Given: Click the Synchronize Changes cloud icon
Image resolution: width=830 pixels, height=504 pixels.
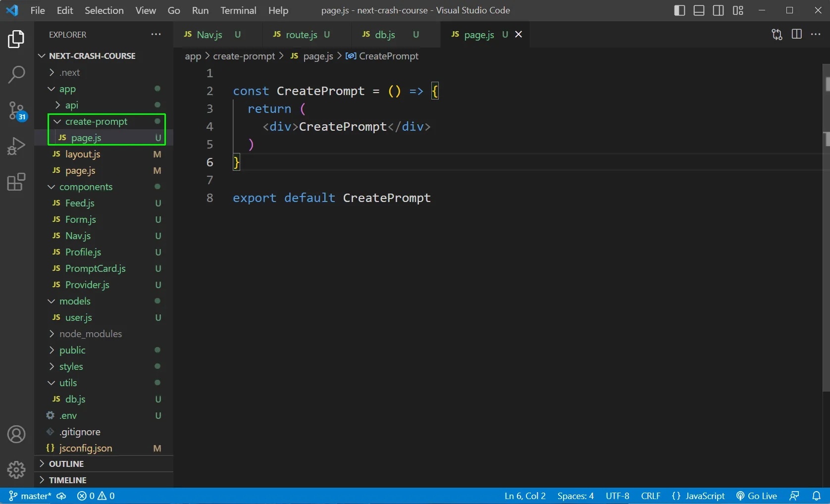Looking at the screenshot, I should pos(61,496).
